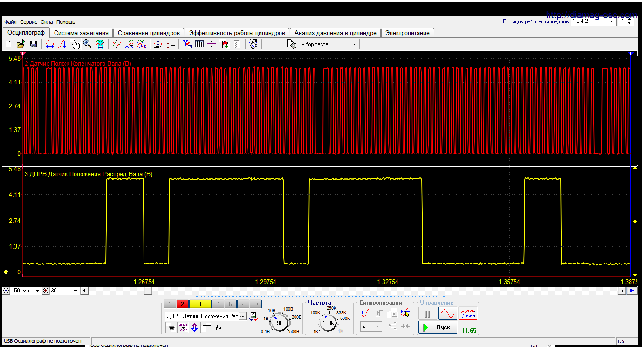Click the blue play-forward arrow at scrollbar end
This screenshot has height=347, width=644.
coord(632,291)
